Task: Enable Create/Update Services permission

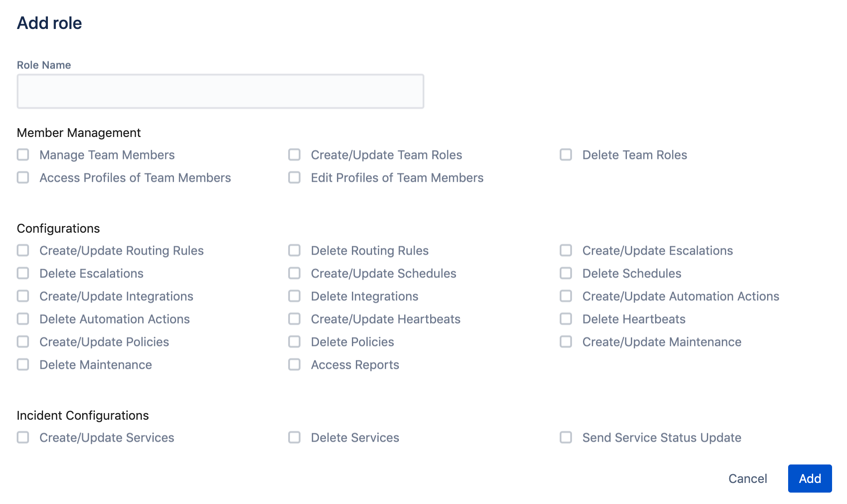Action: (x=23, y=437)
